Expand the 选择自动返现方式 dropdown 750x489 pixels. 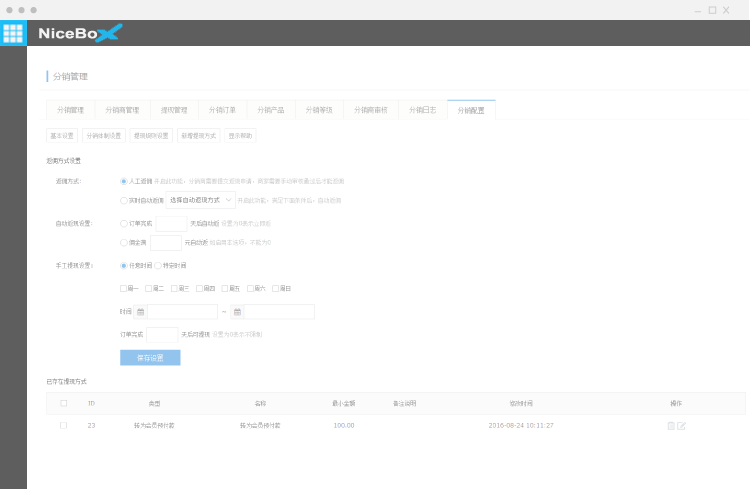(x=200, y=200)
